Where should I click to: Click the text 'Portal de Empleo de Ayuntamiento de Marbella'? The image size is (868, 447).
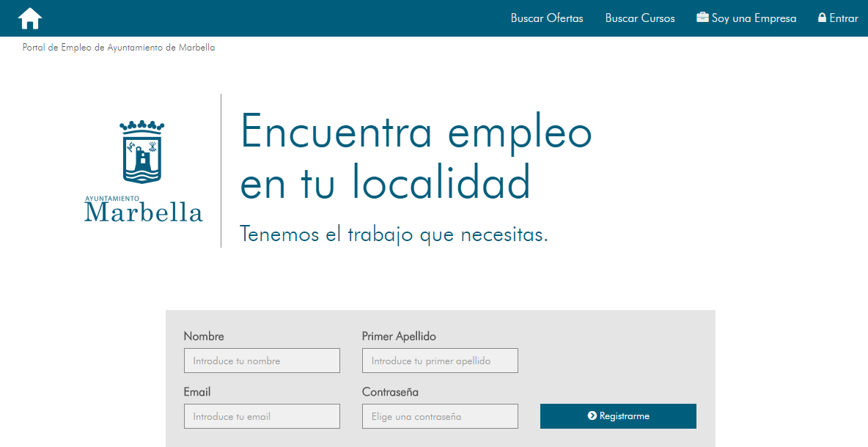pyautogui.click(x=119, y=48)
